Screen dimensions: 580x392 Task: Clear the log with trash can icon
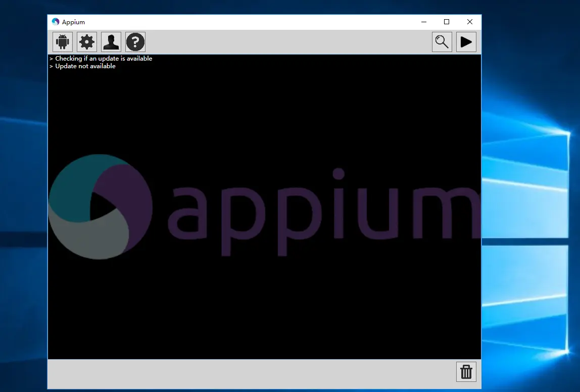tap(466, 372)
